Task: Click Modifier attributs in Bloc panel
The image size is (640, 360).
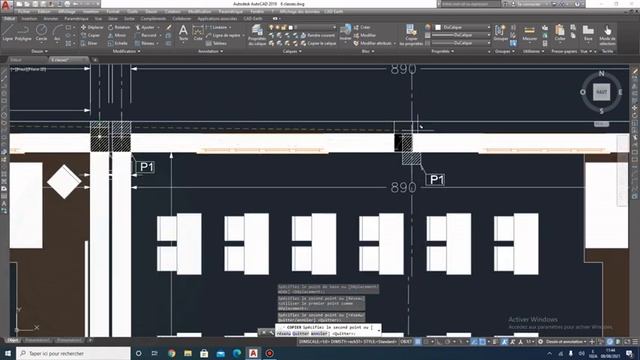Action: [372, 43]
